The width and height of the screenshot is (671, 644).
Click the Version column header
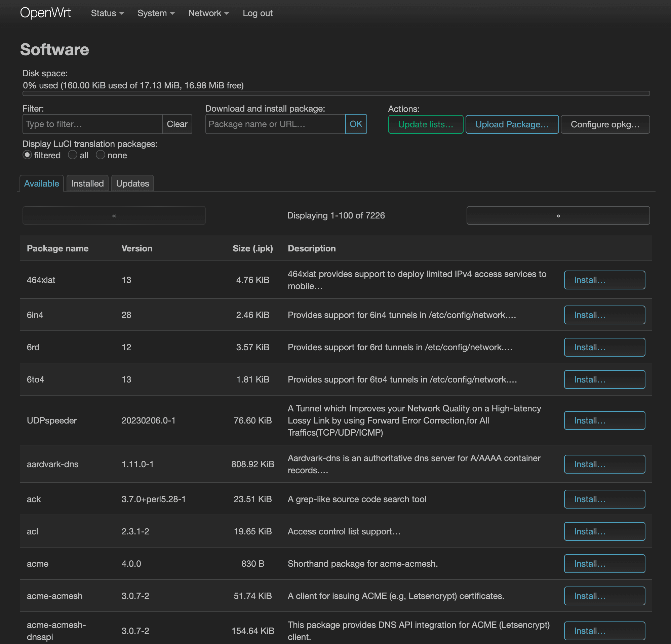[x=137, y=249]
